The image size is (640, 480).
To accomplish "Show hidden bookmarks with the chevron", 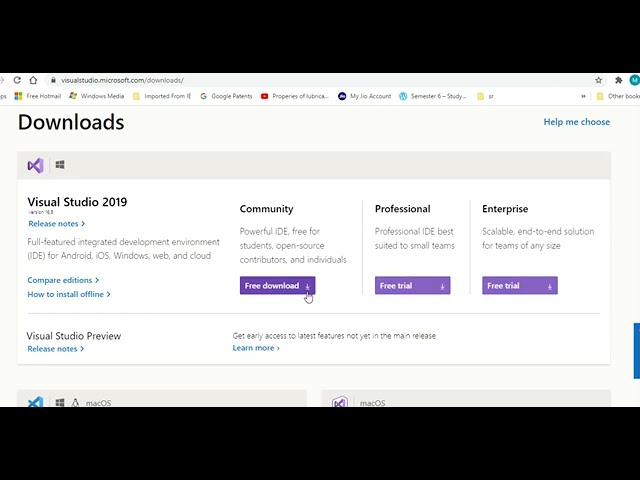I will coord(583,96).
